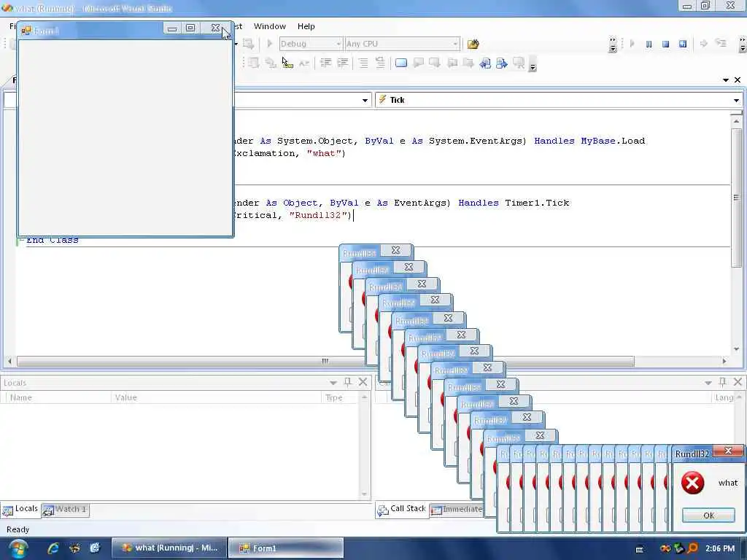Open the active files list arrow

coord(726,80)
